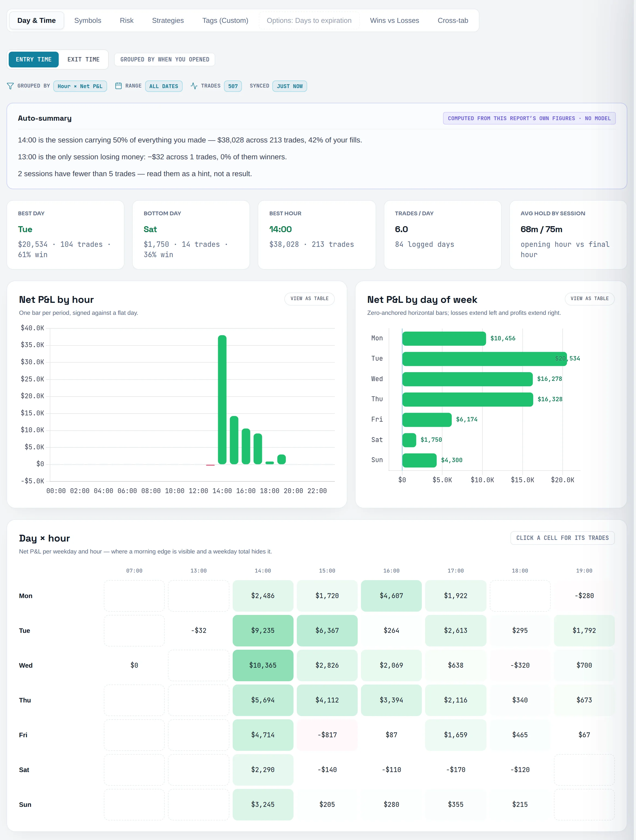Click the Just Now synced chip
This screenshot has height=840, width=636.
click(290, 86)
